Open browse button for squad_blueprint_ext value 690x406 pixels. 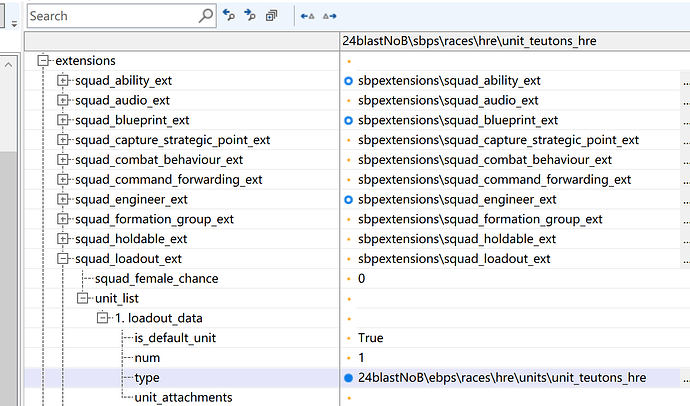point(685,121)
